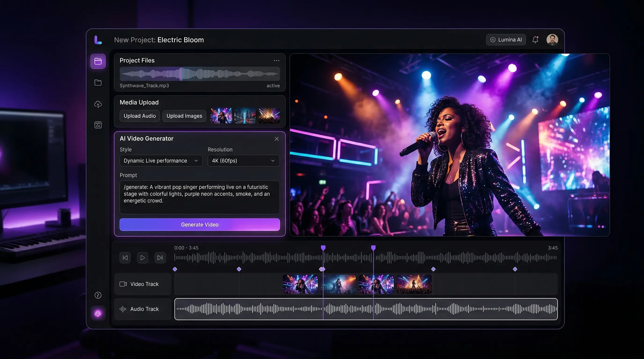
Task: Open the image gallery sidebar icon
Action: (98, 125)
